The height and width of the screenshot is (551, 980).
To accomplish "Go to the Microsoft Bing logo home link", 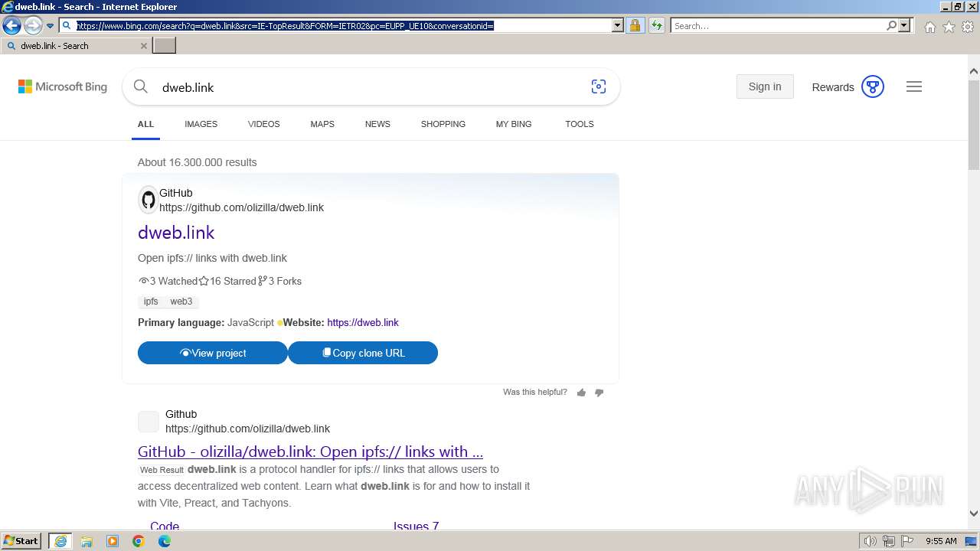I will 63,87.
